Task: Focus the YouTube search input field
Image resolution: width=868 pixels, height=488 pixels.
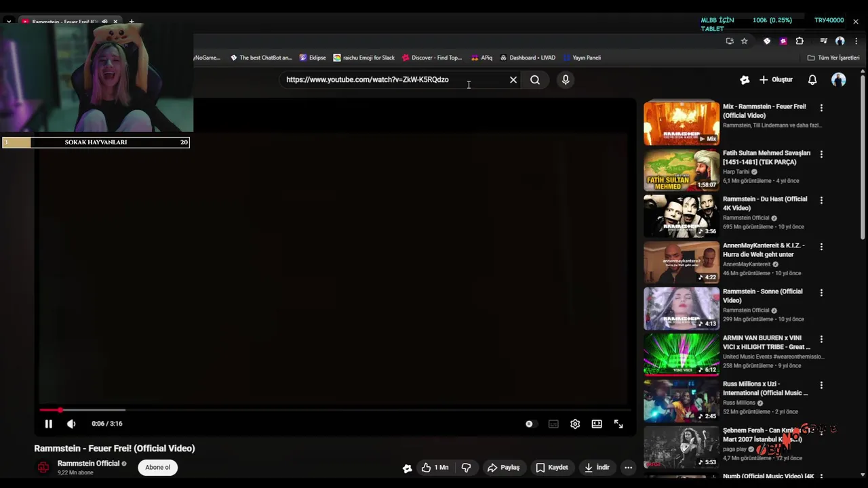Action: [x=393, y=79]
